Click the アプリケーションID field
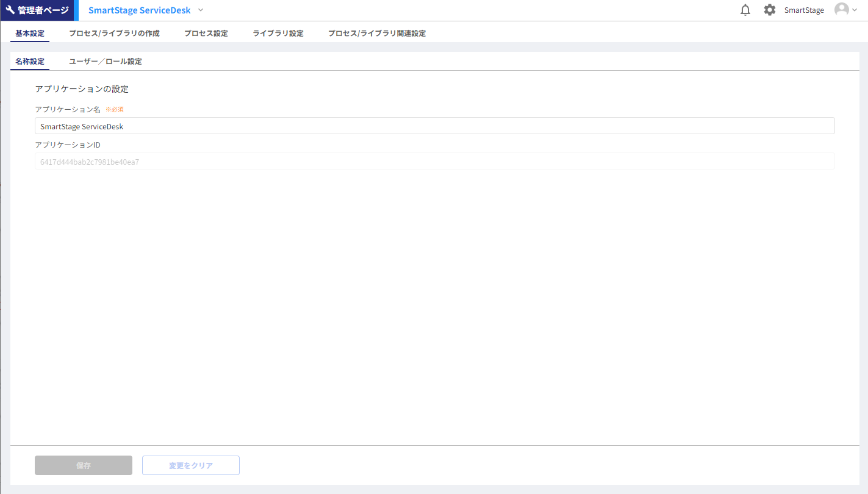The height and width of the screenshot is (494, 868). [x=434, y=162]
